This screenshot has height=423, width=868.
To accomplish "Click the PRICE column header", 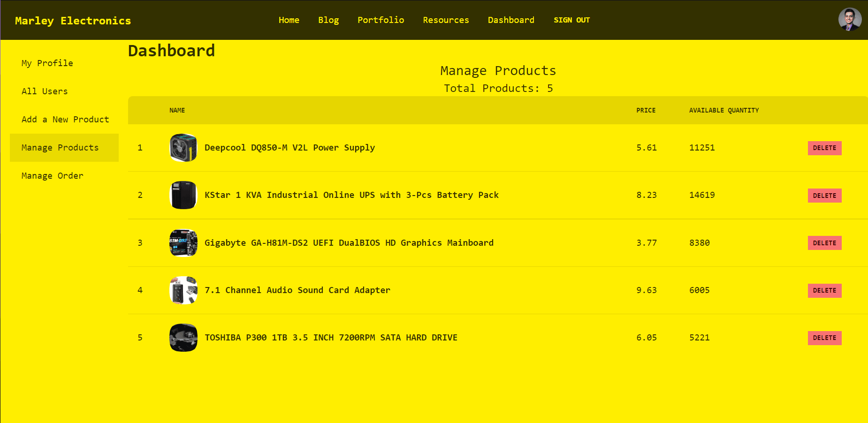I will coord(646,111).
